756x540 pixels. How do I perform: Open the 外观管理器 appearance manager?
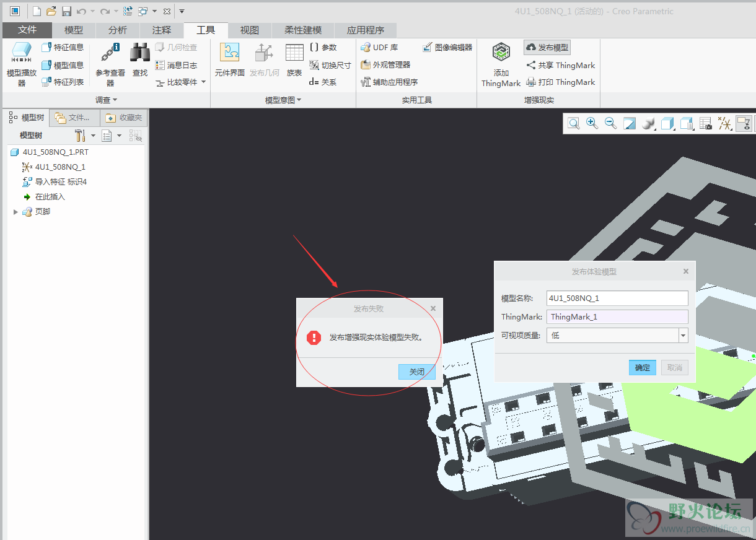tap(385, 65)
